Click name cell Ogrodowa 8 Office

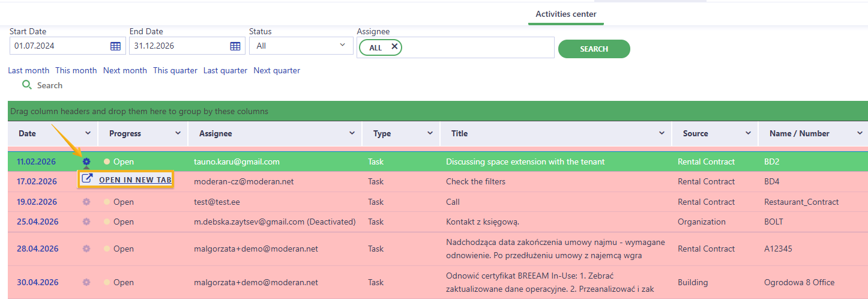pyautogui.click(x=800, y=282)
